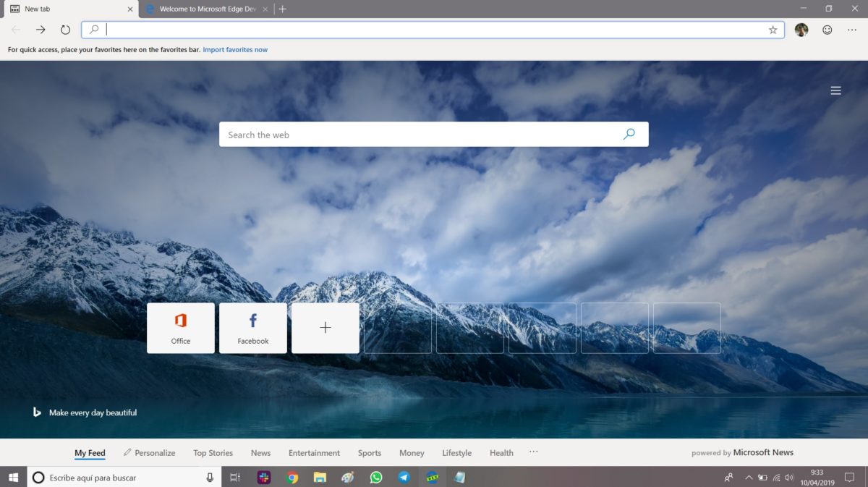Switch to Welcome to Microsoft Edge Dev tab
Viewport: 868px width, 487px height.
pyautogui.click(x=206, y=9)
